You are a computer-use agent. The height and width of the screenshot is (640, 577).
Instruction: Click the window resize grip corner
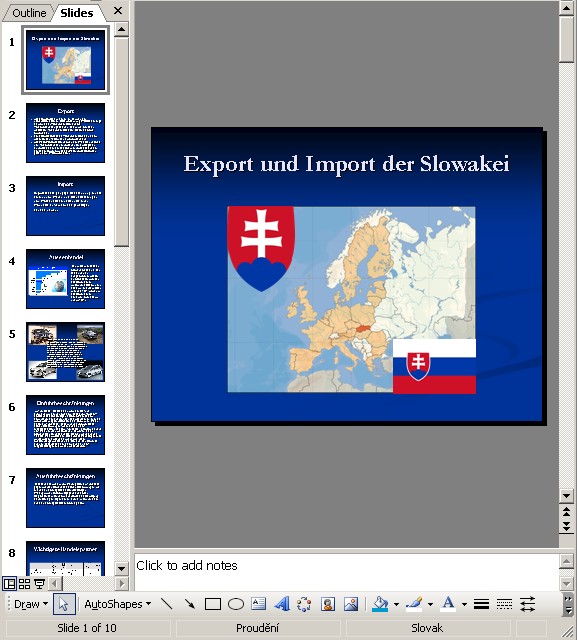pos(568,631)
